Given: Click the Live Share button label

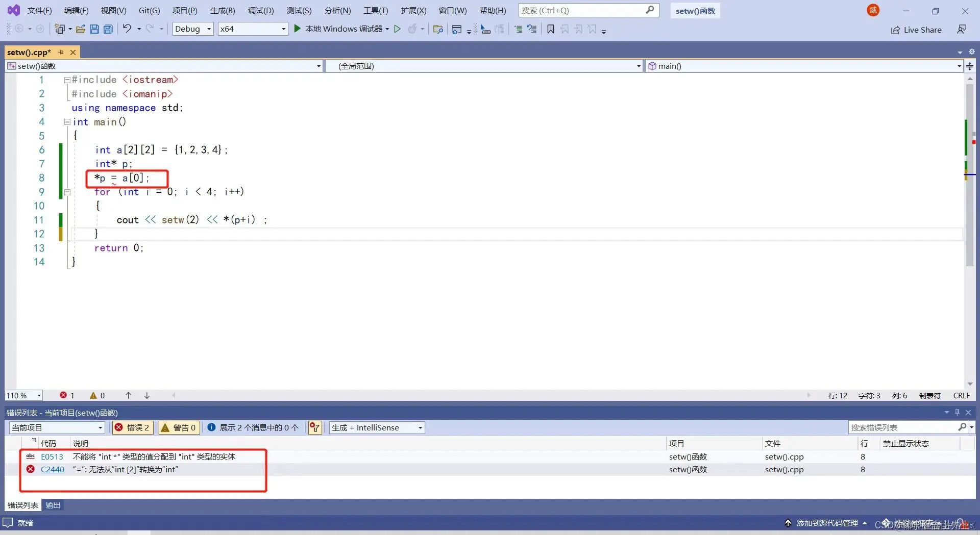Looking at the screenshot, I should tap(922, 30).
